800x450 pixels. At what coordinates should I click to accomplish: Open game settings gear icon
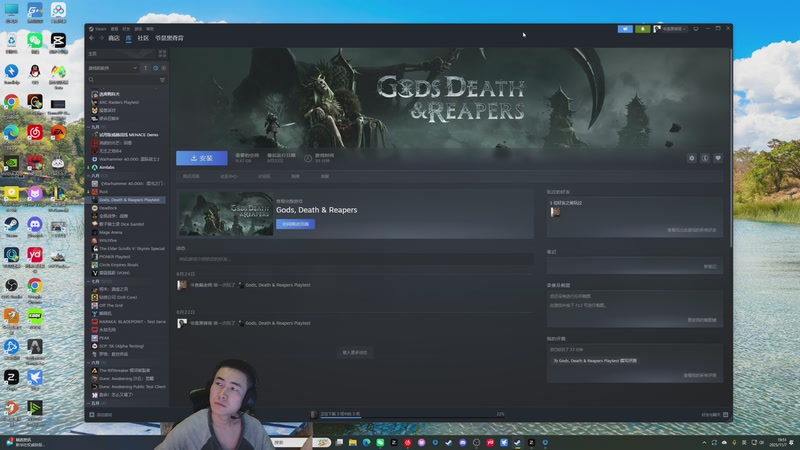692,158
